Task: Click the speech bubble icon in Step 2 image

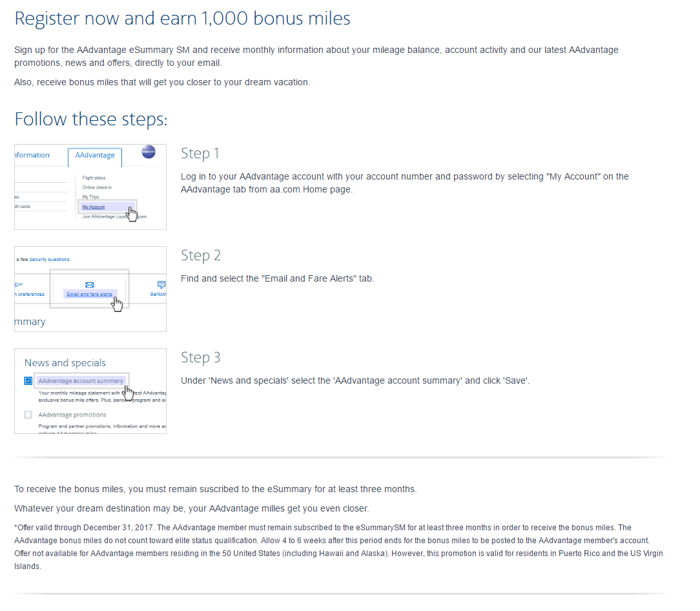Action: coord(161,284)
